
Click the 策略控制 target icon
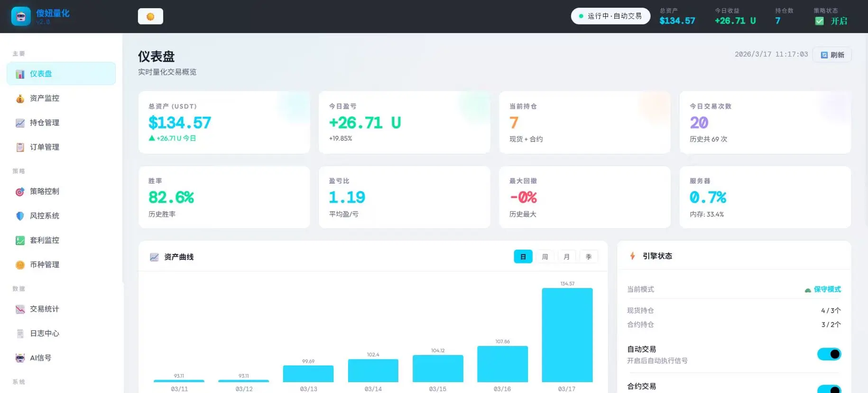(x=20, y=192)
